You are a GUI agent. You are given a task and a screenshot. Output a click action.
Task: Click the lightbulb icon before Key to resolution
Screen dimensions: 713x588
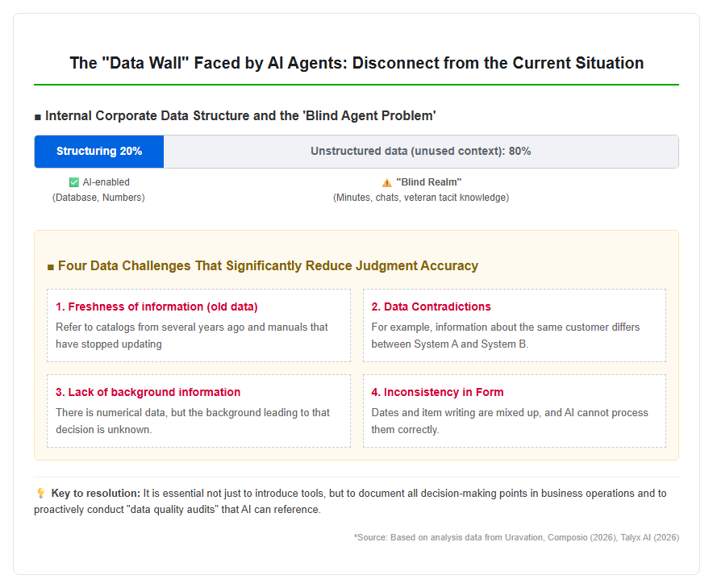(40, 494)
